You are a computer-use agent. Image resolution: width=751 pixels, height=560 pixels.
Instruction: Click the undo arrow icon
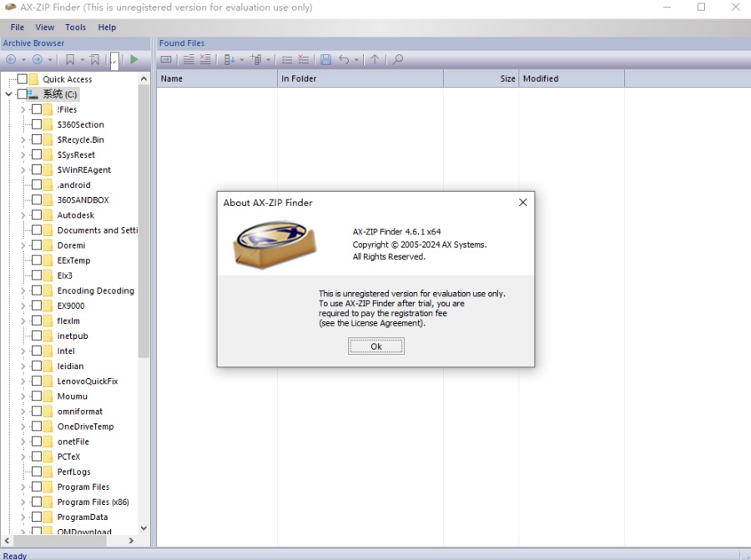344,59
